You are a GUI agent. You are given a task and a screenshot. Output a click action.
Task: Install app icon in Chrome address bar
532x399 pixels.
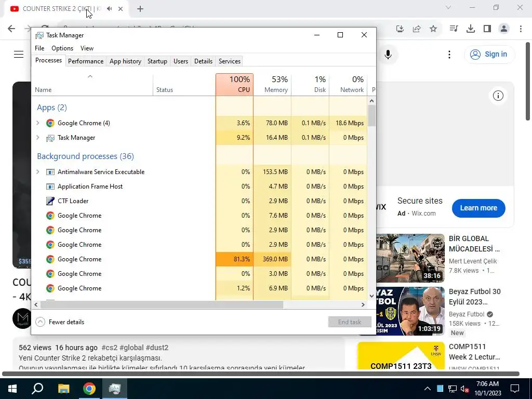click(x=400, y=29)
